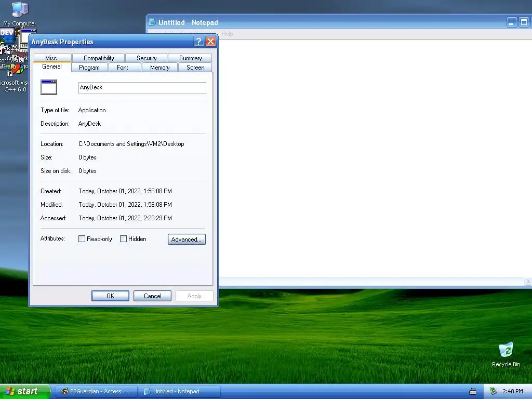This screenshot has height=399, width=532.
Task: Check the tray clock showing 2:48 PM
Action: coord(512,391)
